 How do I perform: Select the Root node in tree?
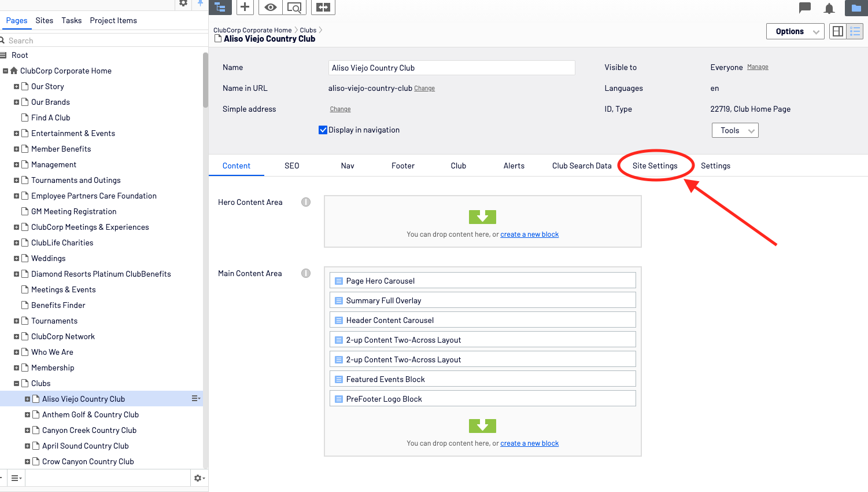tap(20, 55)
